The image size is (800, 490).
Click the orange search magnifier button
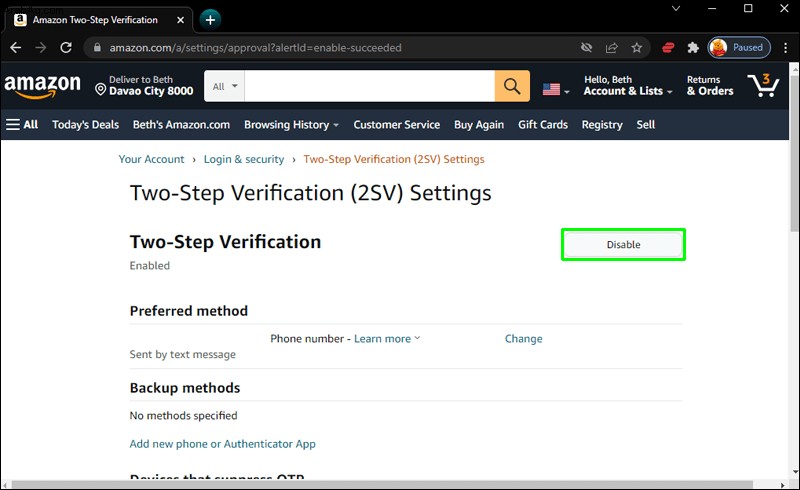512,86
